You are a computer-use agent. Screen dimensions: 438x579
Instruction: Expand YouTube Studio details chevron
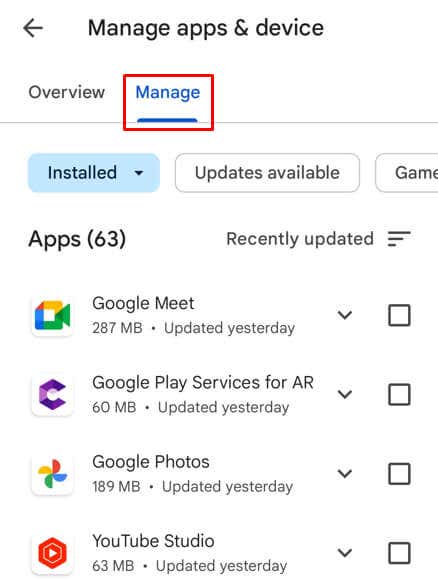345,553
